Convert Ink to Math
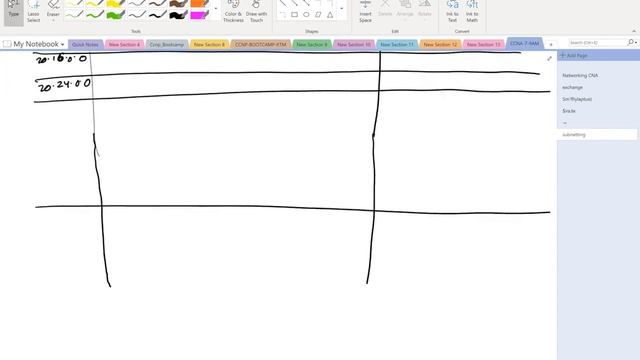Viewport: 640px width, 360px height. pyautogui.click(x=472, y=11)
